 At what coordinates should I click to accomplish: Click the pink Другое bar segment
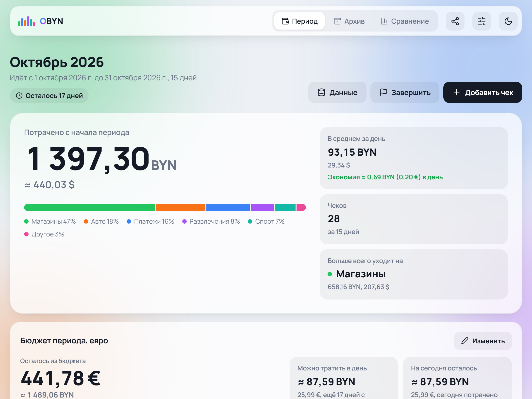(x=301, y=207)
